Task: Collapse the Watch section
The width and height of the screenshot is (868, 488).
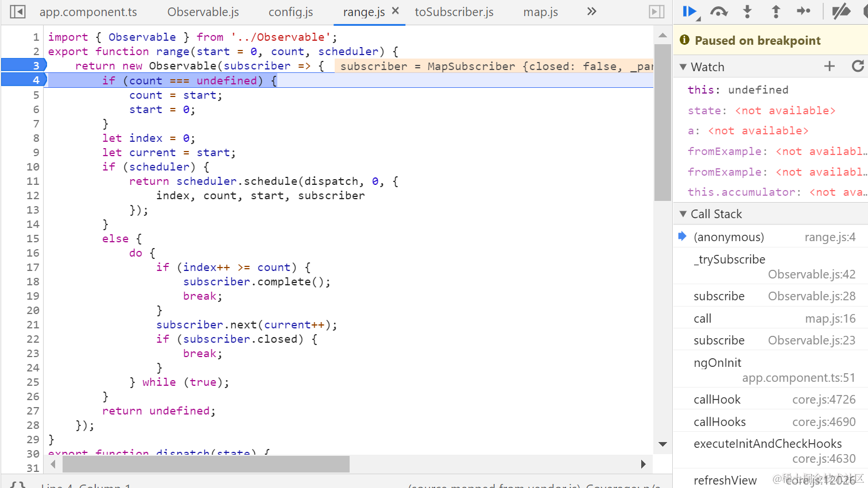Action: (683, 67)
